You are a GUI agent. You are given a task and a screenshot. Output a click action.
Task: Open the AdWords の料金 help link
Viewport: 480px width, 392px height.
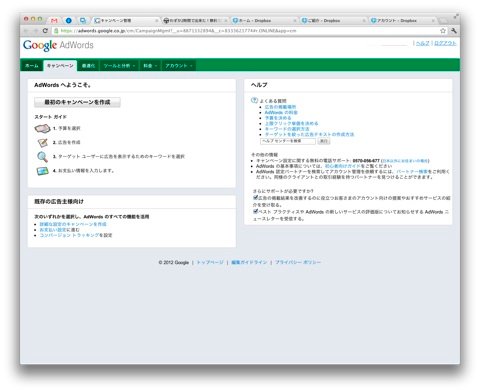click(281, 113)
